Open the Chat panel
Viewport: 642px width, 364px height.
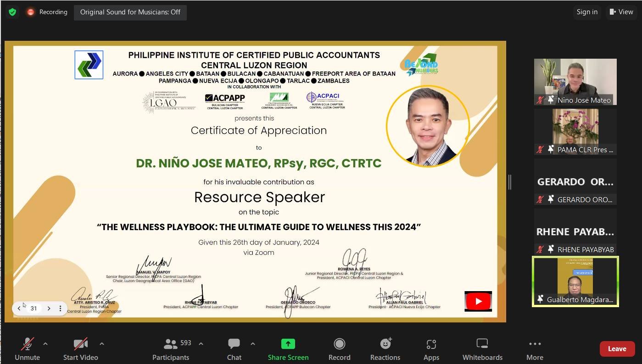234,349
